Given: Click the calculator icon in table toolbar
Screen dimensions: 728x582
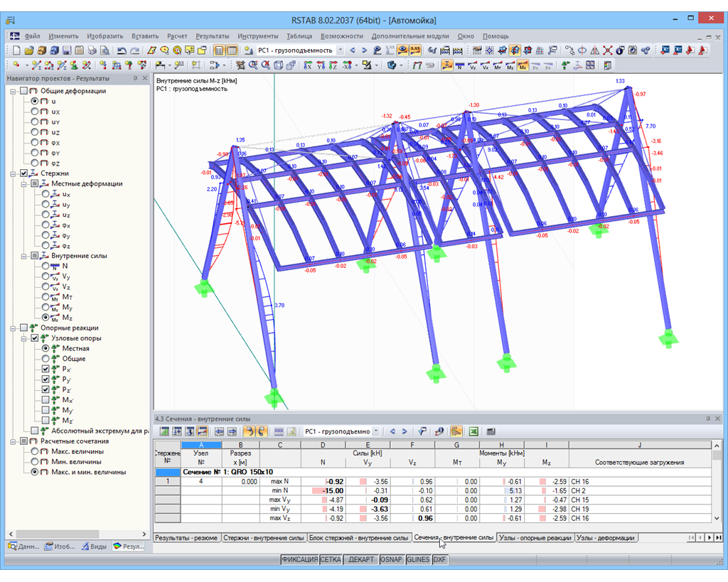Looking at the screenshot, I should point(491,431).
